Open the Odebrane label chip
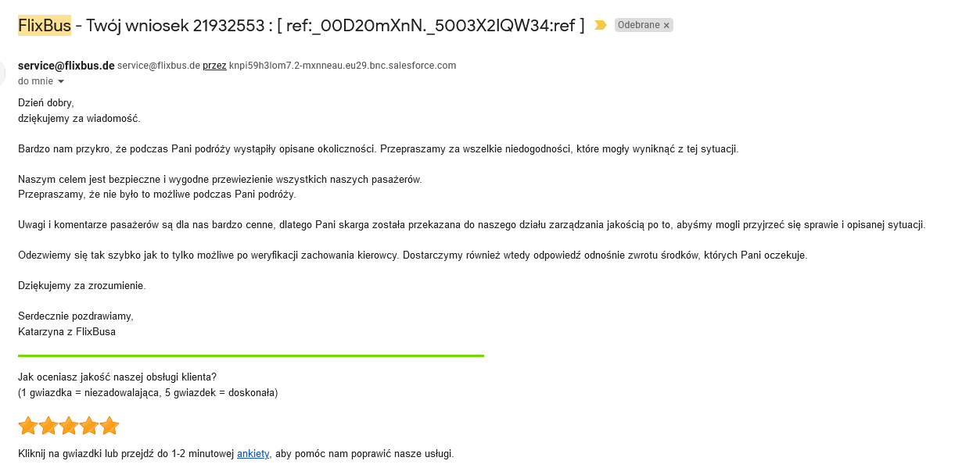 [639, 25]
